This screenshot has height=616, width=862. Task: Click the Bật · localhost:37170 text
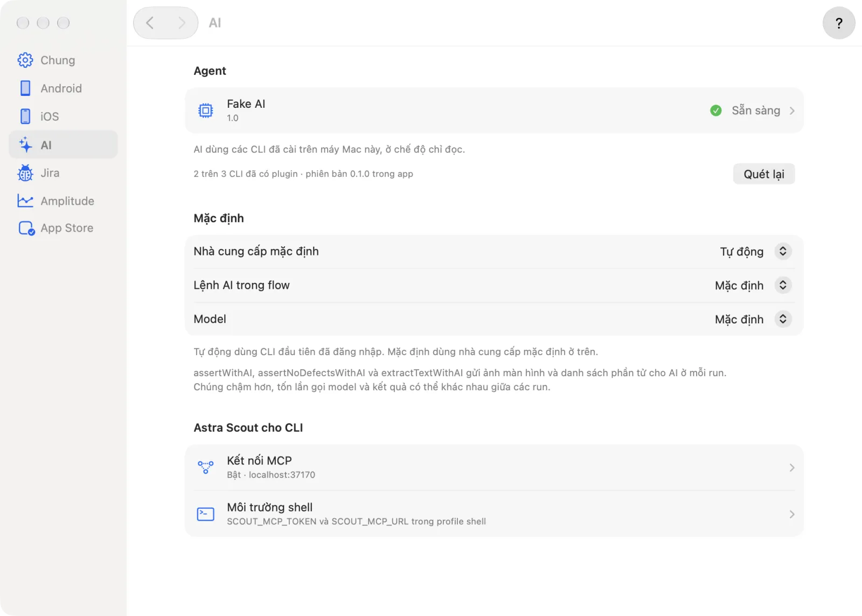pos(271,475)
